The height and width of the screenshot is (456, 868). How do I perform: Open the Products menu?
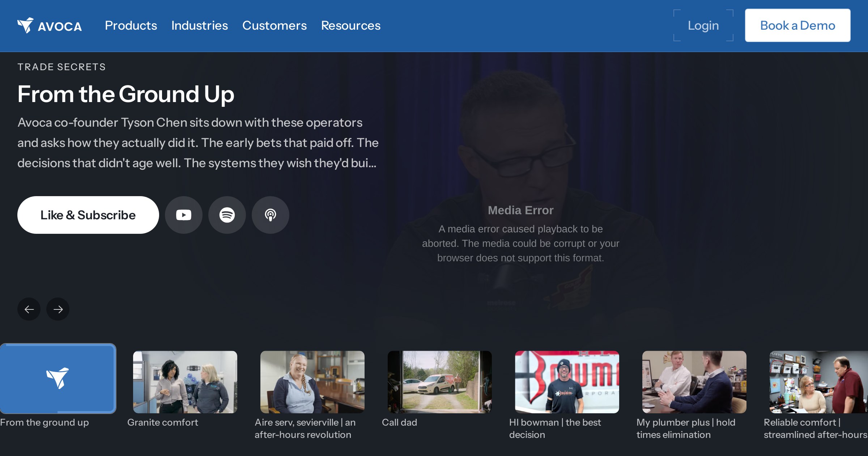[x=131, y=26]
